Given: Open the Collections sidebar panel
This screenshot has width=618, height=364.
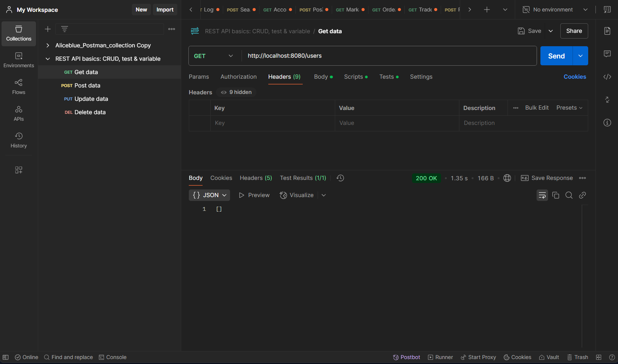Looking at the screenshot, I should point(19,34).
